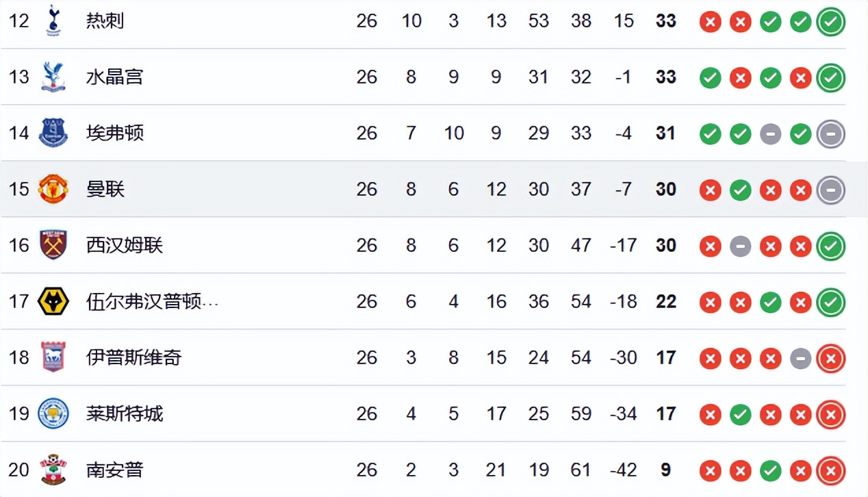Click the Everton club crest
Viewport: 868px width, 497px height.
pyautogui.click(x=53, y=133)
